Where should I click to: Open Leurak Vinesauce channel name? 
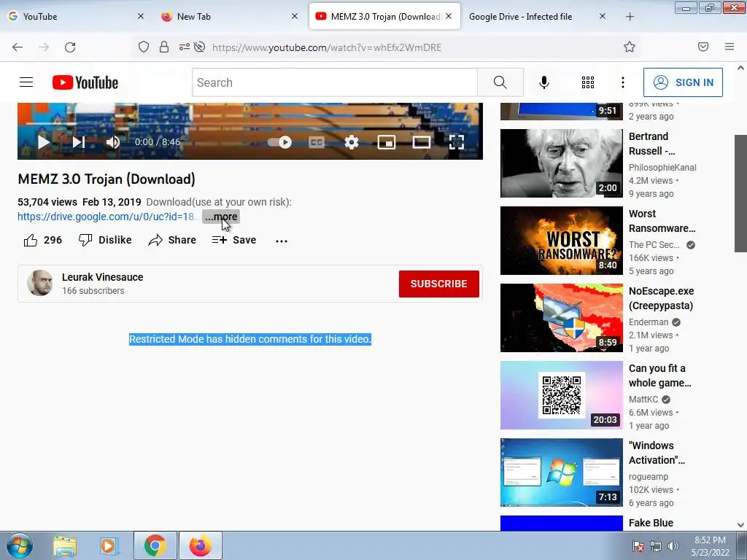(102, 277)
